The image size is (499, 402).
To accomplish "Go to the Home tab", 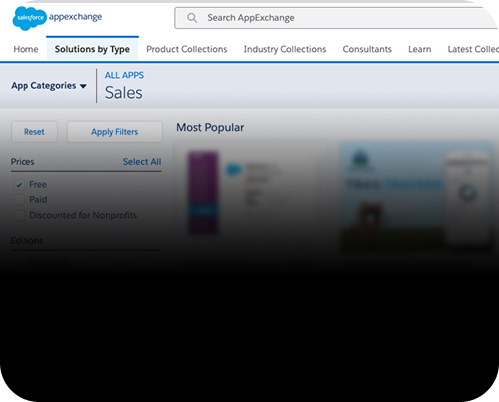I will (x=26, y=49).
